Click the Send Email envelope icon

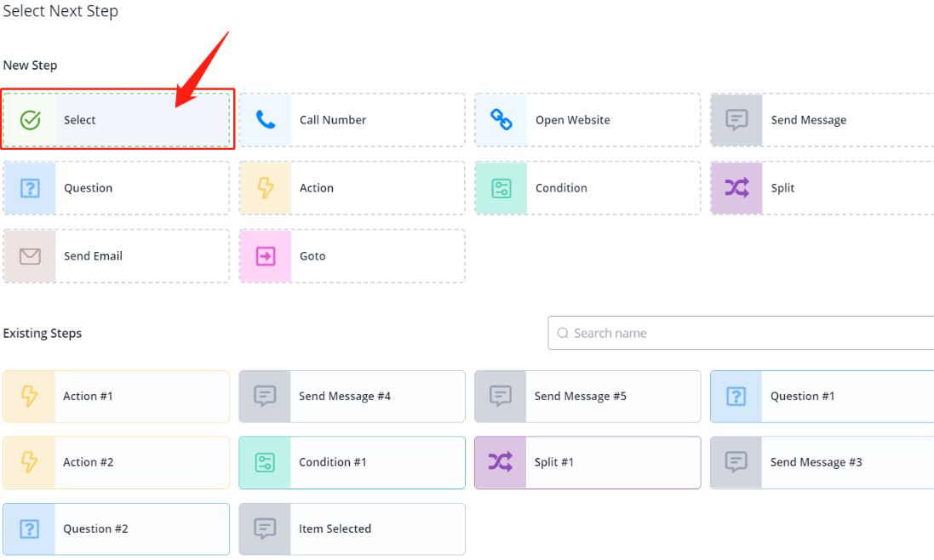(31, 256)
